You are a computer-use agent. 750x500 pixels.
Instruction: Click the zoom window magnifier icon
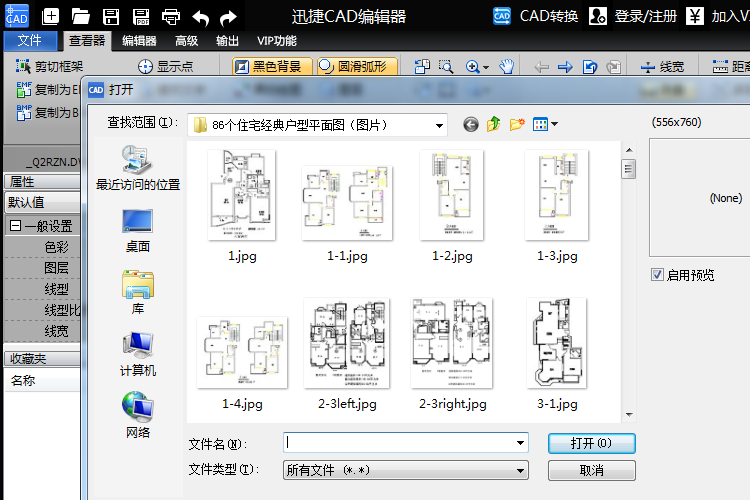point(446,67)
